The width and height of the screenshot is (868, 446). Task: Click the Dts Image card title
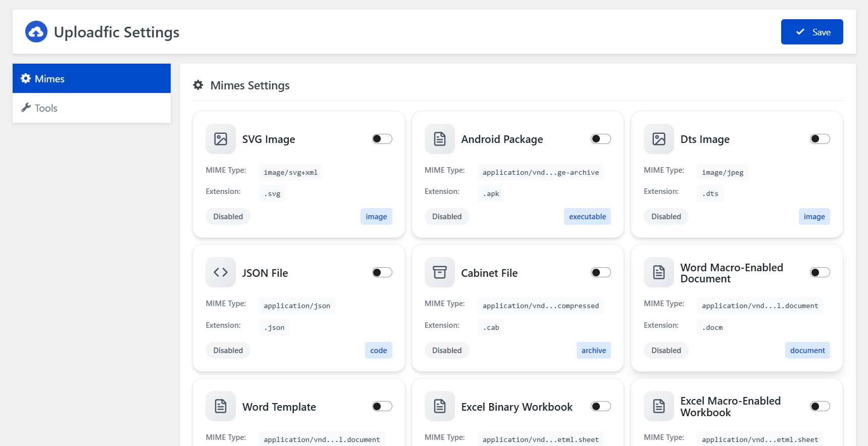pyautogui.click(x=705, y=139)
